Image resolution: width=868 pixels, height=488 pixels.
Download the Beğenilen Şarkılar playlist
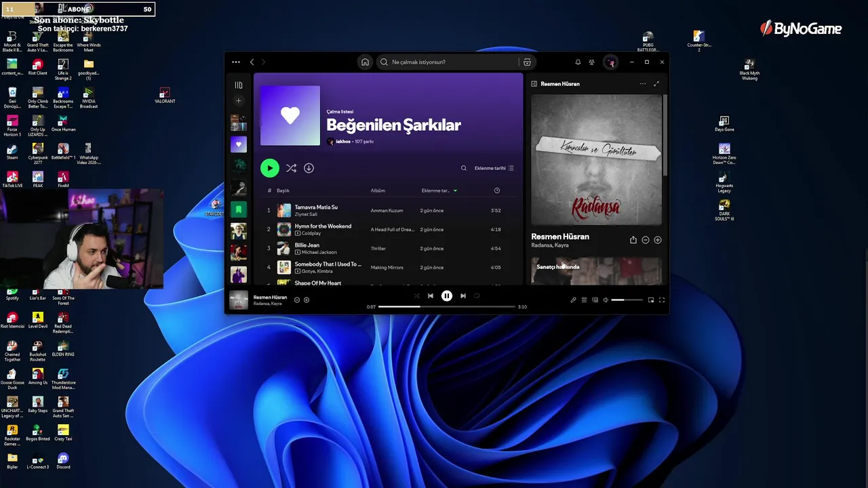click(309, 168)
